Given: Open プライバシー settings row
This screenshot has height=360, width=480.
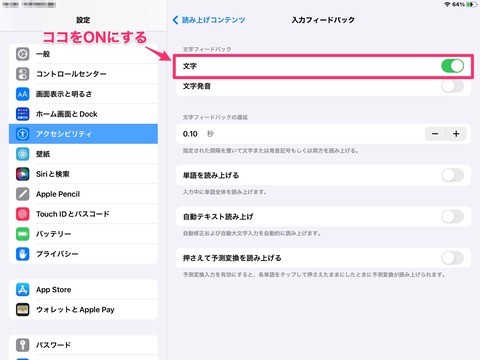Looking at the screenshot, I should pyautogui.click(x=83, y=254).
